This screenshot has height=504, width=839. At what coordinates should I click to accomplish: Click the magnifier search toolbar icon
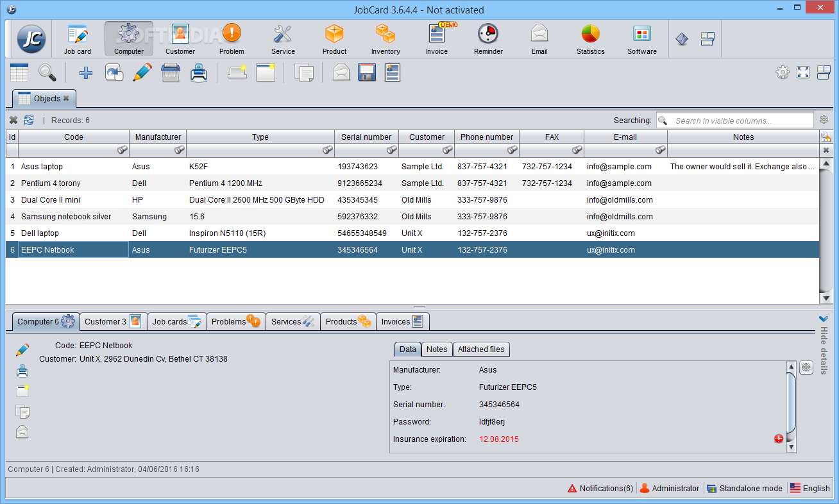point(47,72)
